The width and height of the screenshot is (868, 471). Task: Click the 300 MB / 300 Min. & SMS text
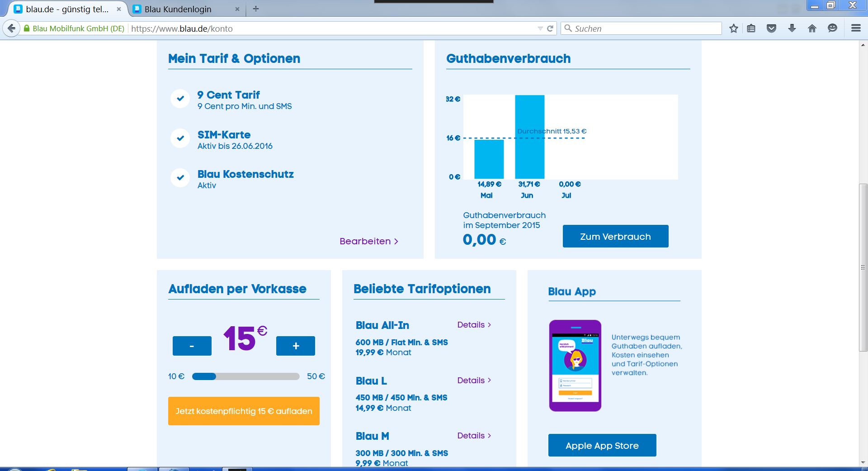[x=402, y=453]
